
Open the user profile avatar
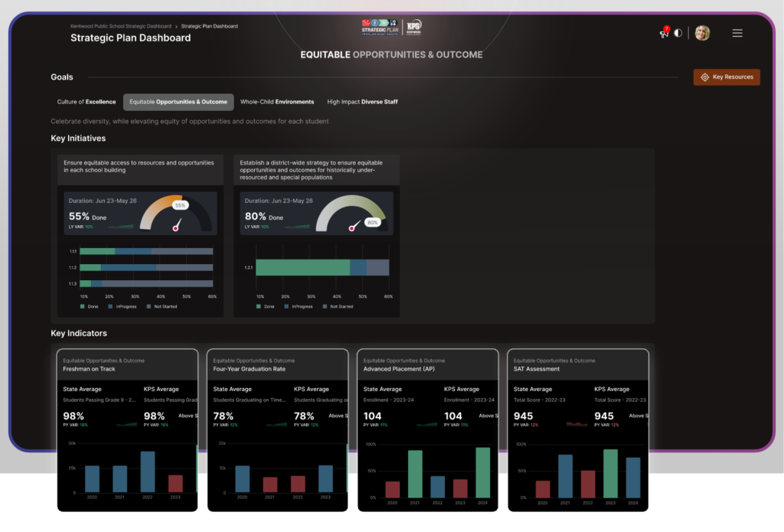702,33
